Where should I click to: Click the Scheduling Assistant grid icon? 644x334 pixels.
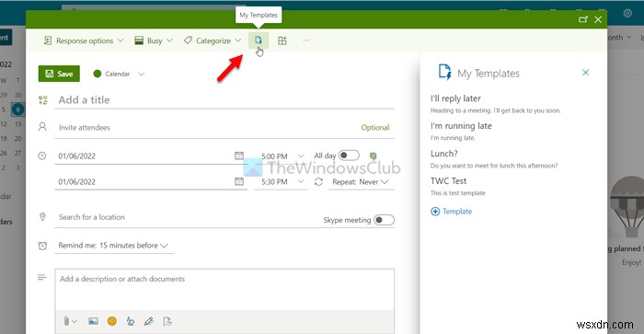(282, 40)
